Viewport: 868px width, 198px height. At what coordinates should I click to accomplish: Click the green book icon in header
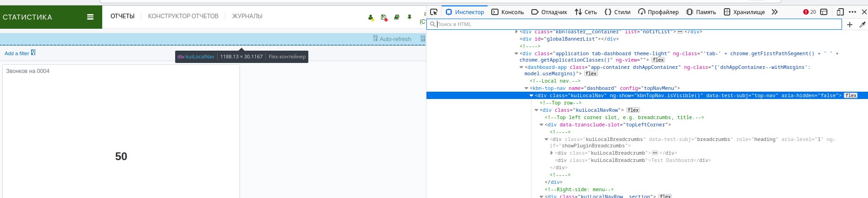tap(396, 17)
